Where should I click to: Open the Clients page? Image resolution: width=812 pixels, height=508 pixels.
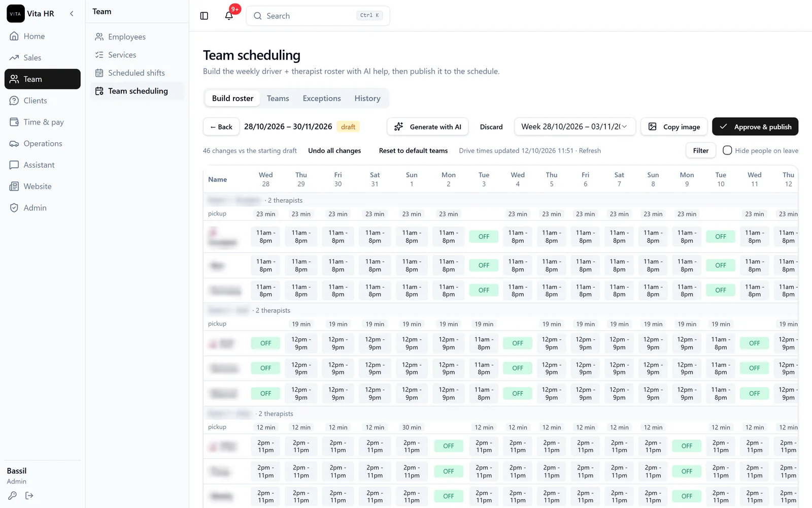click(x=43, y=101)
